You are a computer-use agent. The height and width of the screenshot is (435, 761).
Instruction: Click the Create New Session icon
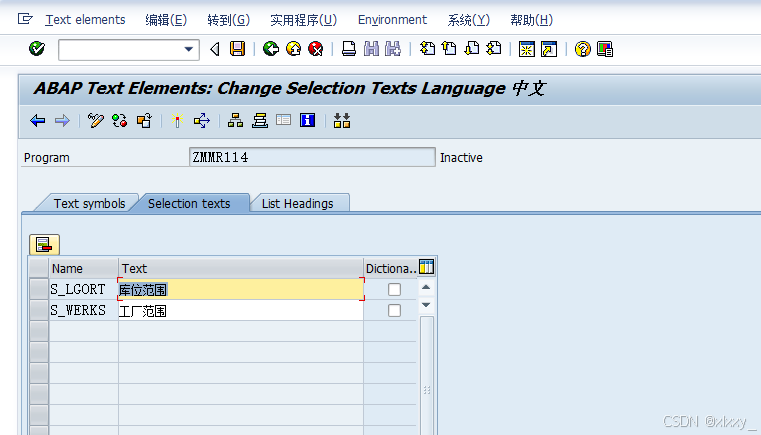[x=527, y=49]
